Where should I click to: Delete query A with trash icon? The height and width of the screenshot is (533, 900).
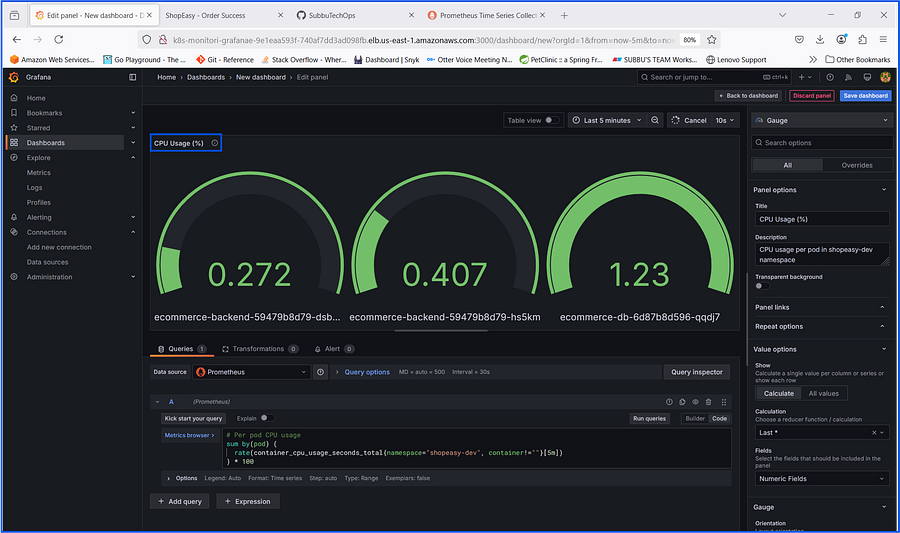point(708,402)
